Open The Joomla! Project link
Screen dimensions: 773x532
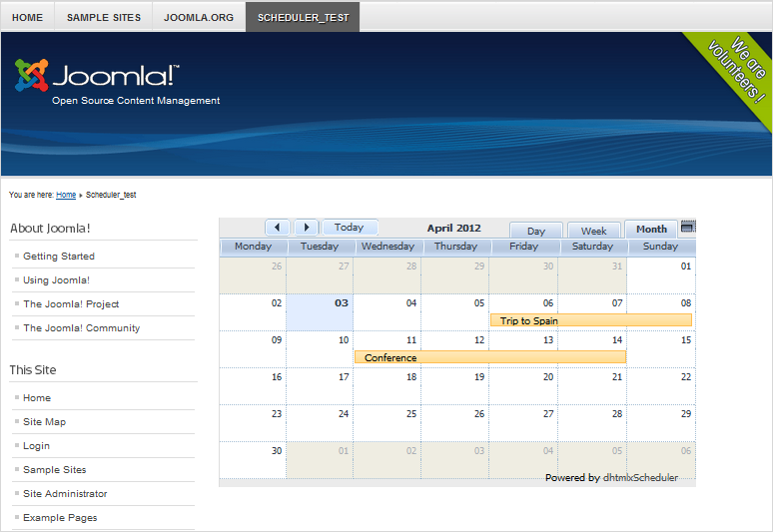click(71, 304)
